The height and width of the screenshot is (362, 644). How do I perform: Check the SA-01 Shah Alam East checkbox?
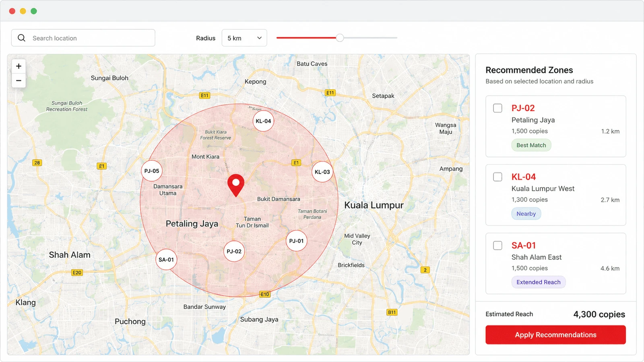[498, 245]
